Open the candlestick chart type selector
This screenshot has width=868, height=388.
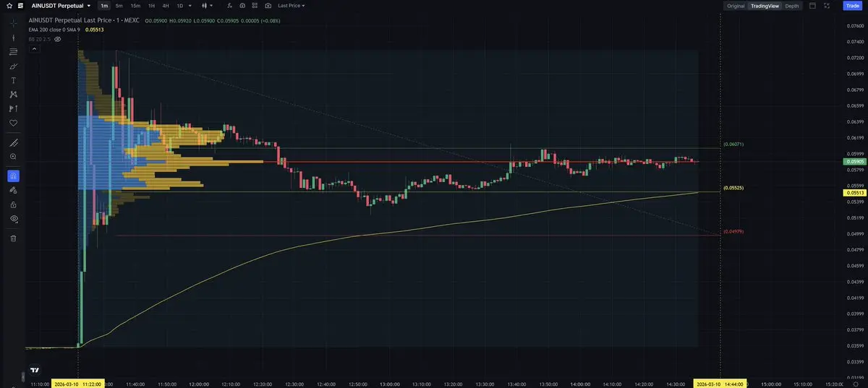click(206, 5)
